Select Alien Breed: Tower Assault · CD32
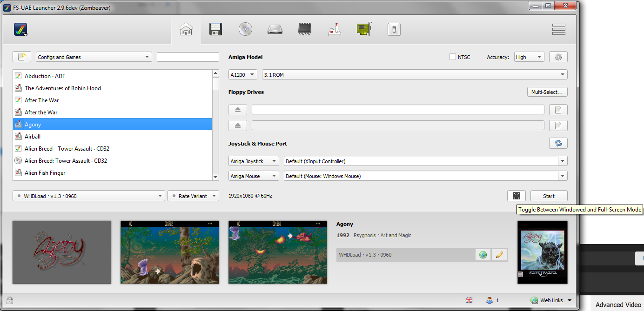Viewport: 644px width, 311px height. 113,160
